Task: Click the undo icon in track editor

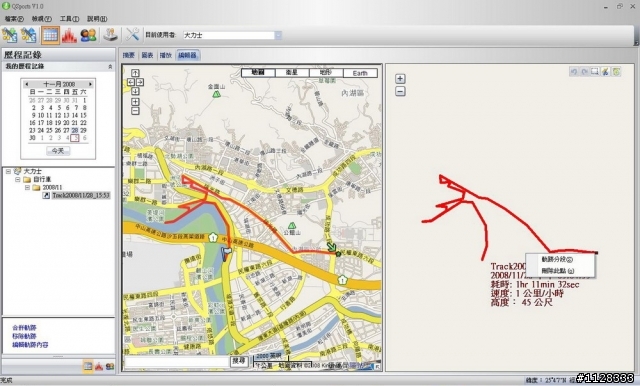Action: (574, 72)
